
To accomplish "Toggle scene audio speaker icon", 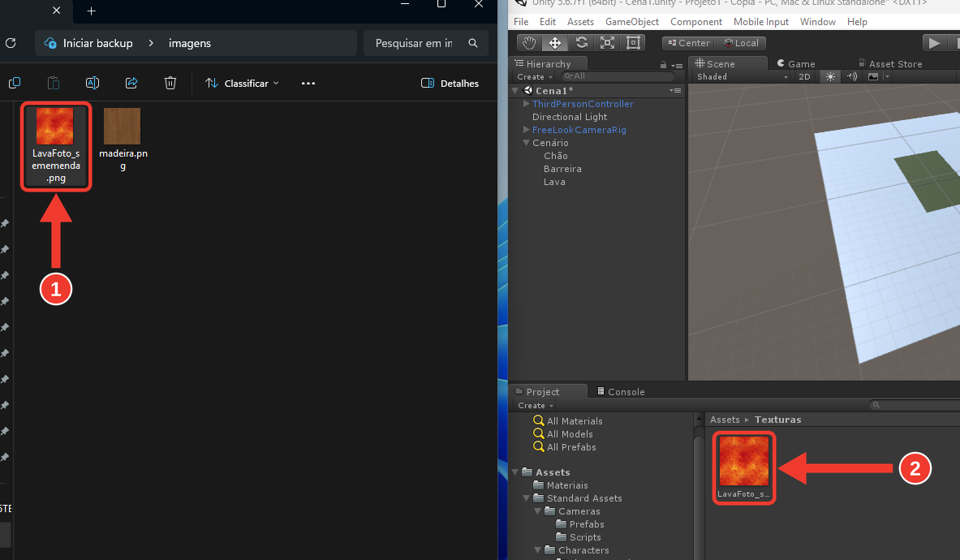I will (851, 76).
